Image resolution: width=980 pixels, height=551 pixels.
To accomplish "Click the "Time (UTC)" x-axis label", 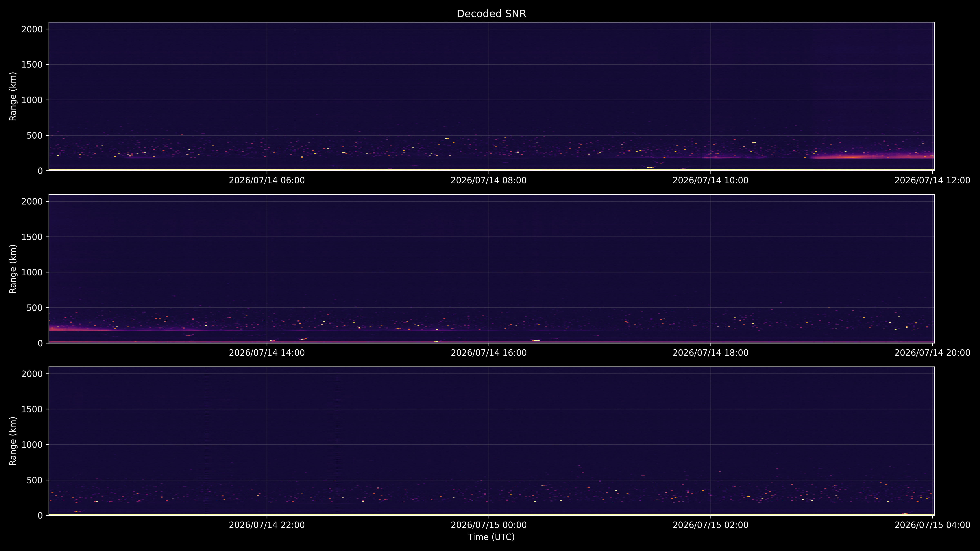I will 491,537.
